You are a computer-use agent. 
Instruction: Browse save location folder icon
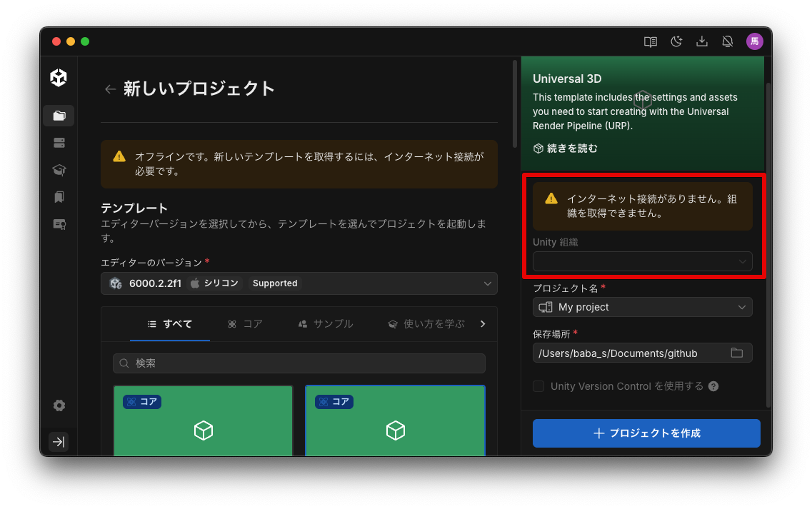point(737,353)
